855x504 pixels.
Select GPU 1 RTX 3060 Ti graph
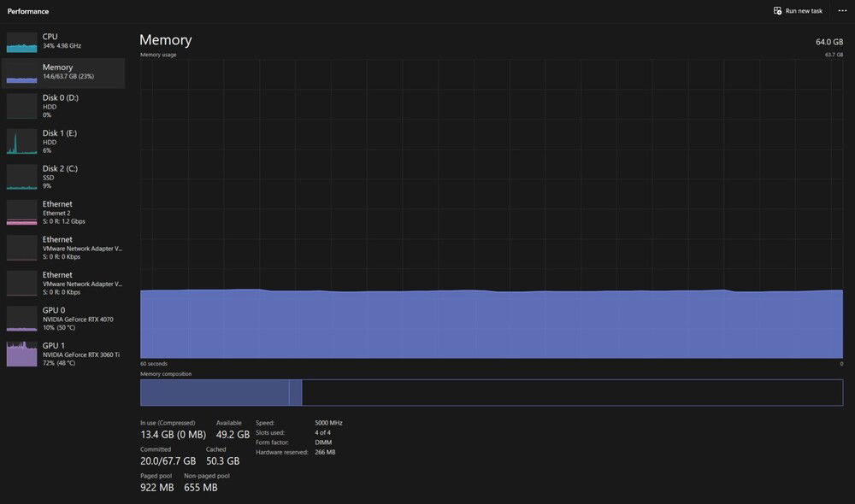(22, 354)
